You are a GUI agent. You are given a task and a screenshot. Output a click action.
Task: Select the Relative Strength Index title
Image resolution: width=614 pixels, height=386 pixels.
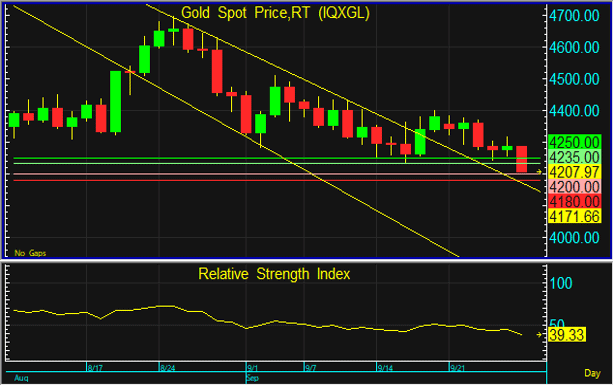[x=274, y=274]
